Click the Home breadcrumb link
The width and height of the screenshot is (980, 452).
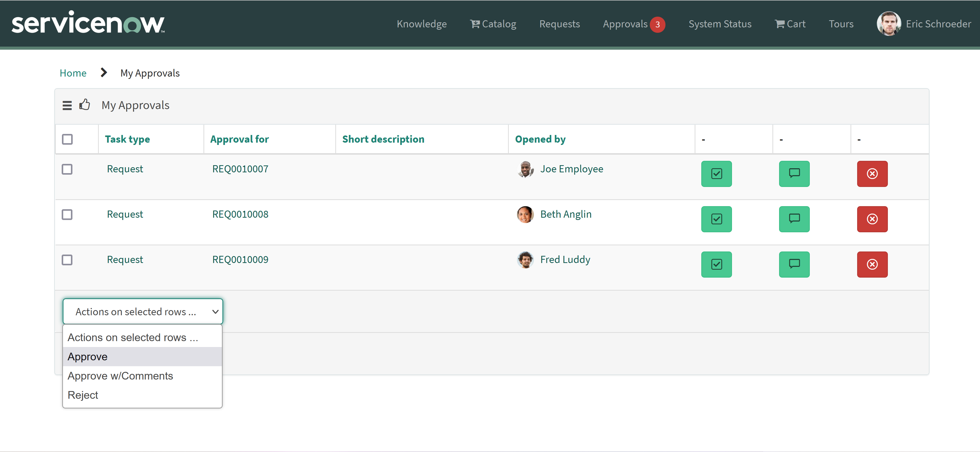tap(73, 73)
